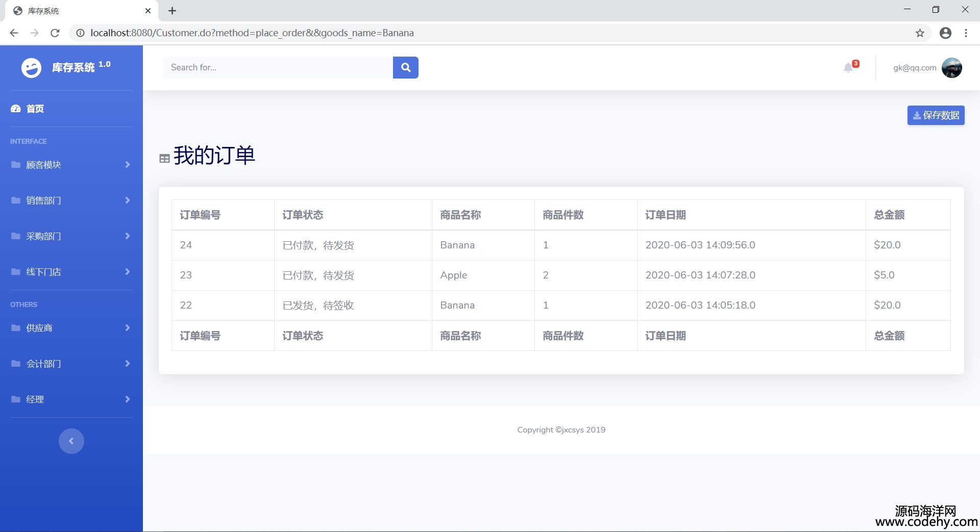The height and width of the screenshot is (532, 980).
Task: Bookmark this page with the star icon
Action: [x=920, y=33]
